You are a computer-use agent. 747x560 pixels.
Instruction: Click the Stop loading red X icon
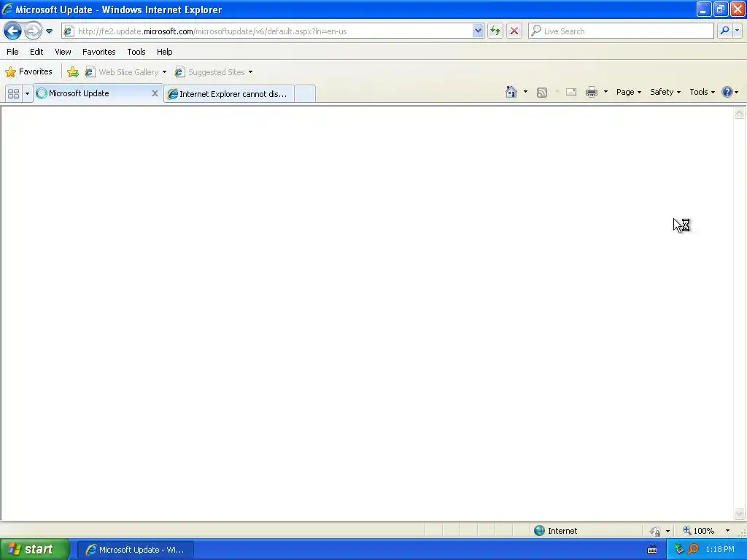[514, 31]
